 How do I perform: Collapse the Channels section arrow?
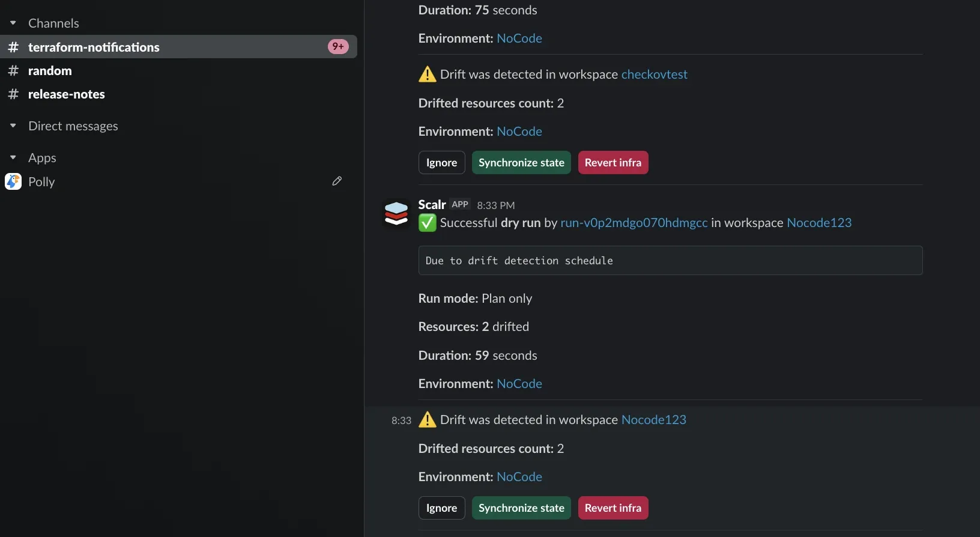(x=13, y=23)
